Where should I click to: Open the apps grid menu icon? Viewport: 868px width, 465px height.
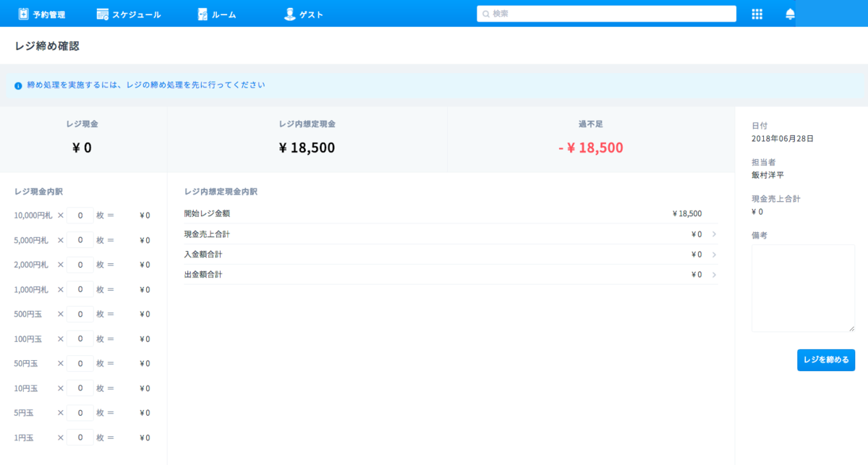757,14
